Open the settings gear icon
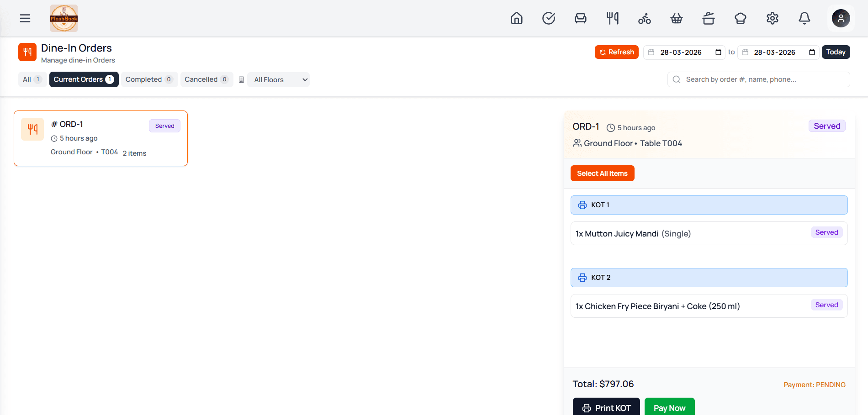Viewport: 868px width, 415px height. 773,18
